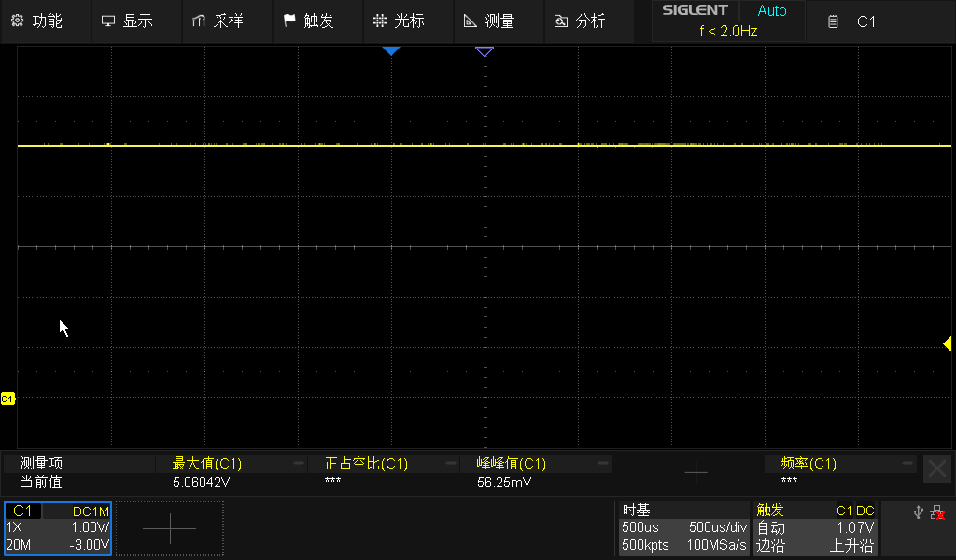
Task: Add a new channel with the plus box
Action: point(170,528)
